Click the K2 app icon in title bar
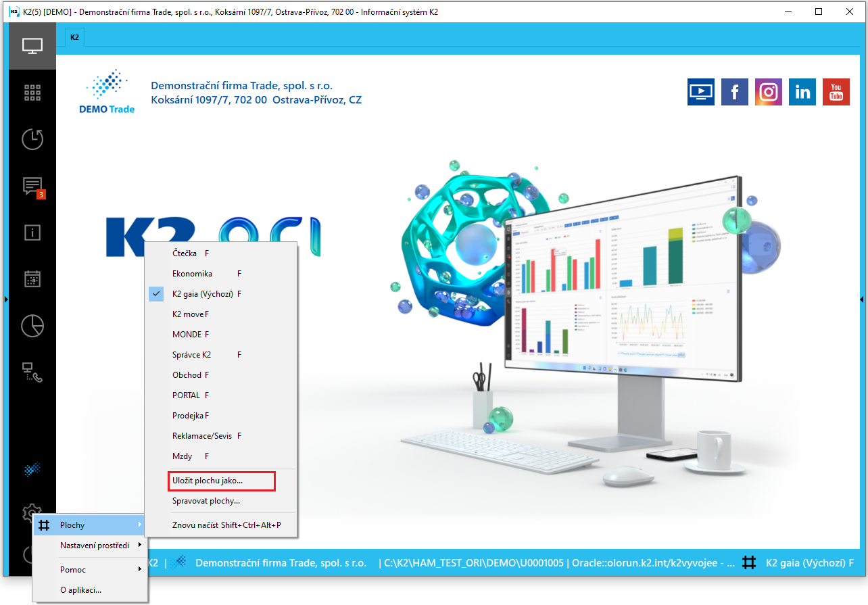 14,11
